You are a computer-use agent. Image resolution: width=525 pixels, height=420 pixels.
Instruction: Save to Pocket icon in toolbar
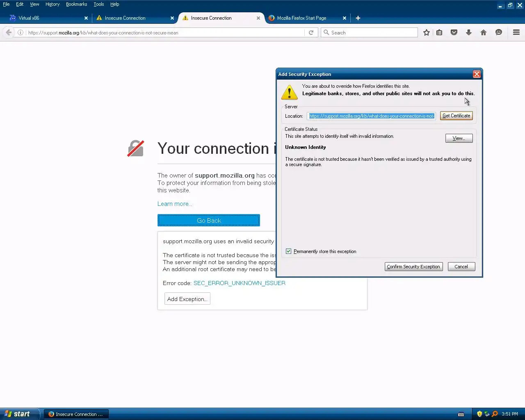pos(454,32)
